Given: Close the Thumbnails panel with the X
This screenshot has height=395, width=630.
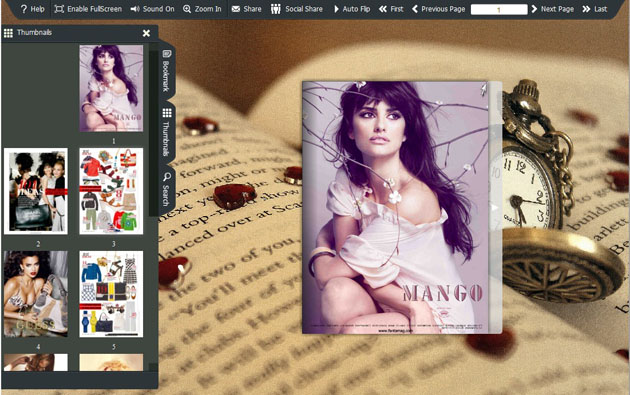Looking at the screenshot, I should pyautogui.click(x=146, y=33).
